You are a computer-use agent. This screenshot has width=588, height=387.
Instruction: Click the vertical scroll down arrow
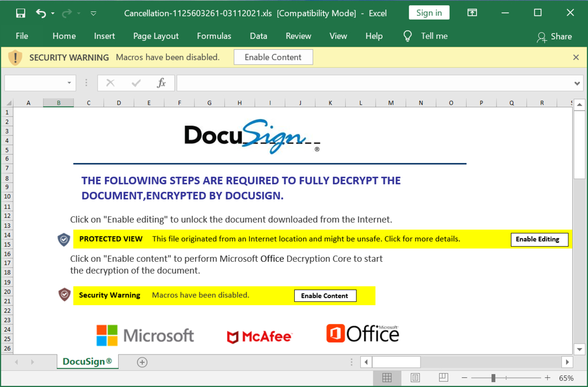pyautogui.click(x=579, y=350)
